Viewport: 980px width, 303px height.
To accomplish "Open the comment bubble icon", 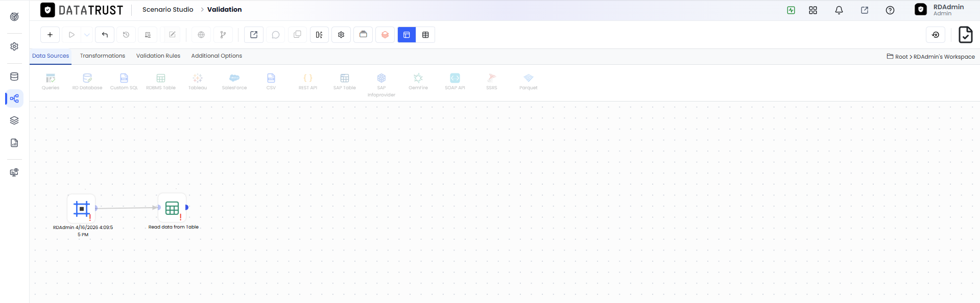I will [276, 35].
